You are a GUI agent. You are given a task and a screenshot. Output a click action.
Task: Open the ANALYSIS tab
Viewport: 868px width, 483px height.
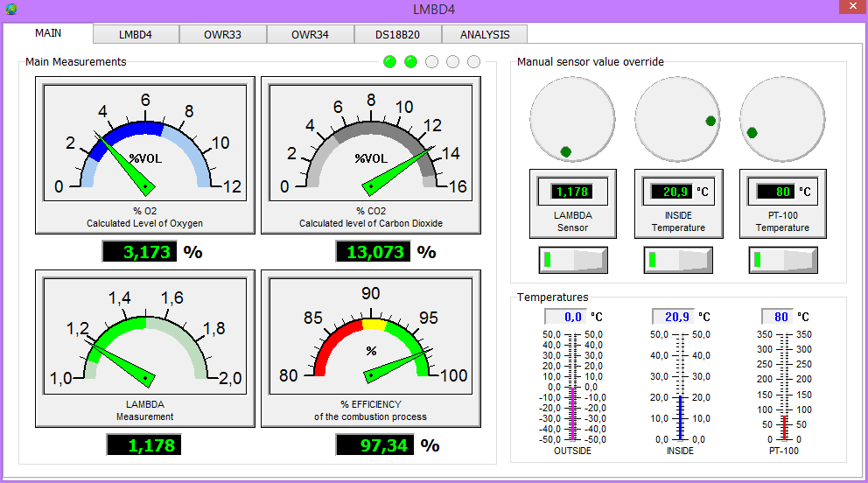(x=484, y=35)
